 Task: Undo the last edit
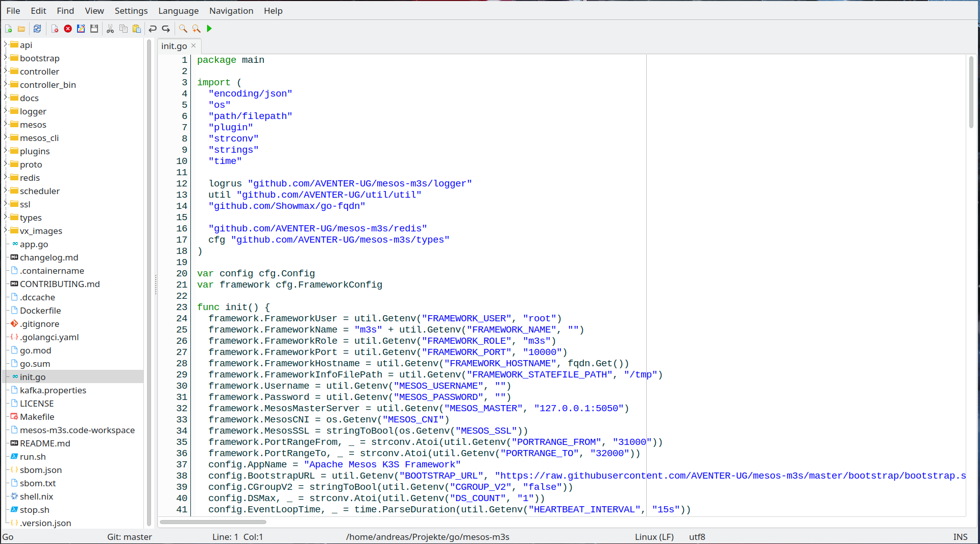click(153, 29)
